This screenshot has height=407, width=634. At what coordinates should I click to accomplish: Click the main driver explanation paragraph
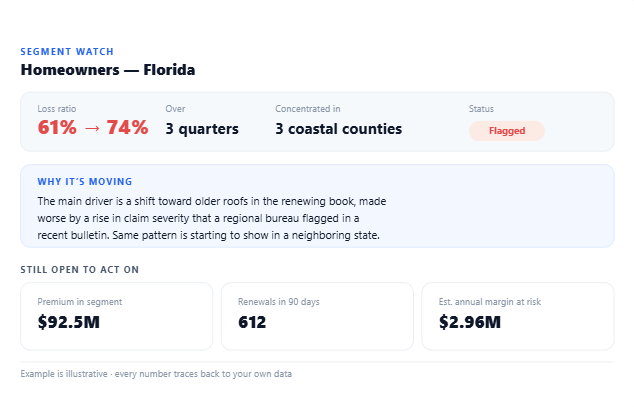click(x=212, y=218)
